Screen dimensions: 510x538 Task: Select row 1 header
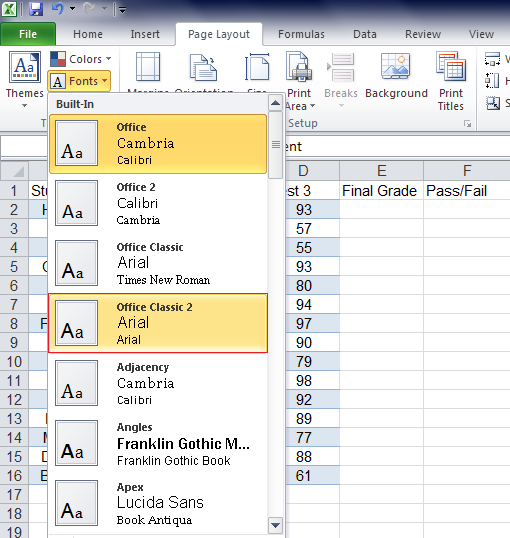(14, 190)
